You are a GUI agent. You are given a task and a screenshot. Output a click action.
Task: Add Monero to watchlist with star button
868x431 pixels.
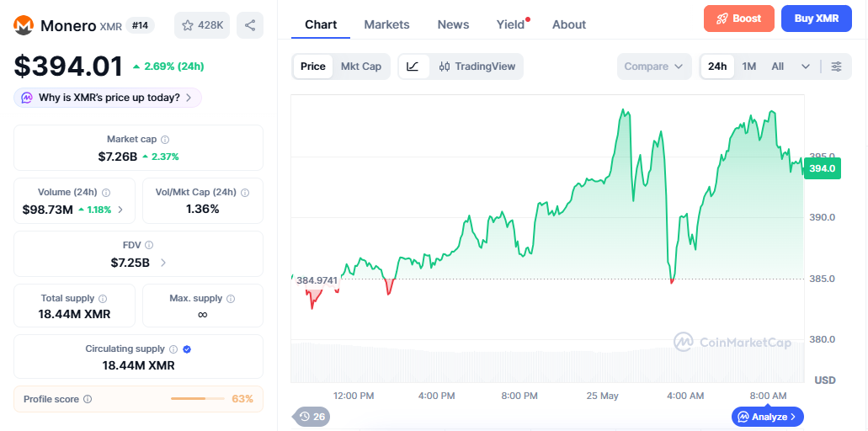[x=202, y=25]
